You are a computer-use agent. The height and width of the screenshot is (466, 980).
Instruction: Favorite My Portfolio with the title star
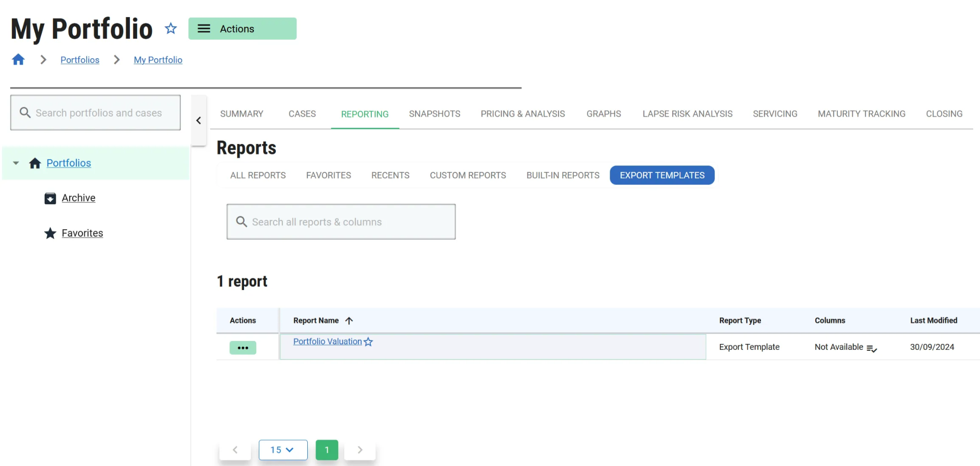(171, 28)
